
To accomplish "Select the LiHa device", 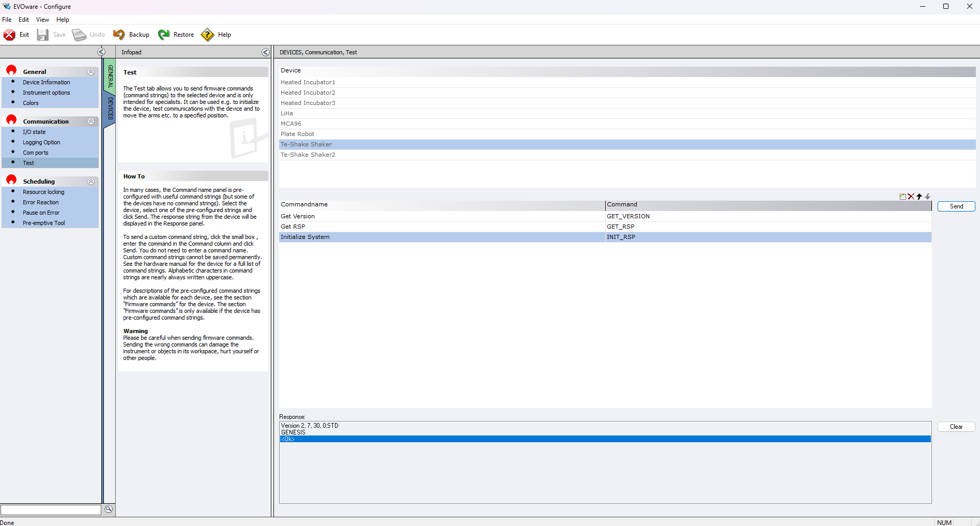I will [627, 113].
